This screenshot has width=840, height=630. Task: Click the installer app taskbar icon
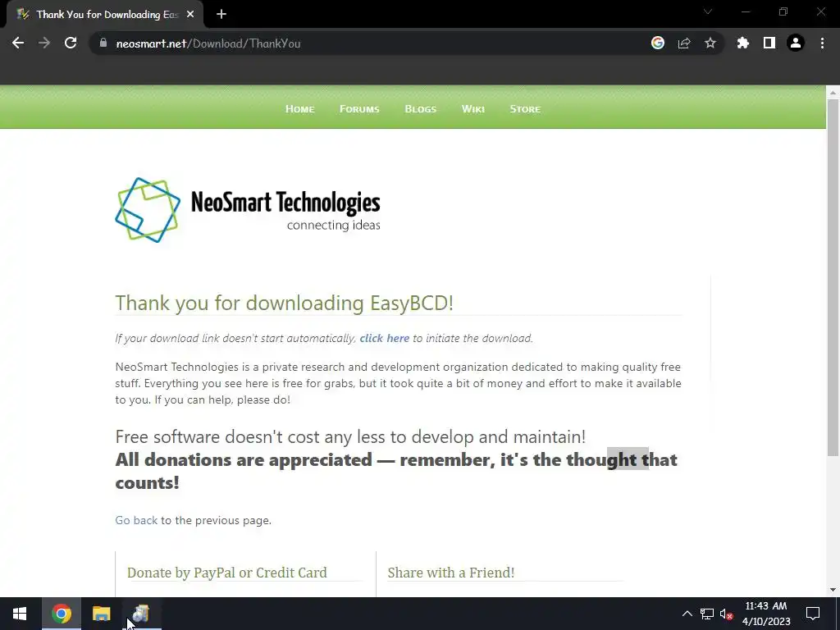[x=141, y=614]
